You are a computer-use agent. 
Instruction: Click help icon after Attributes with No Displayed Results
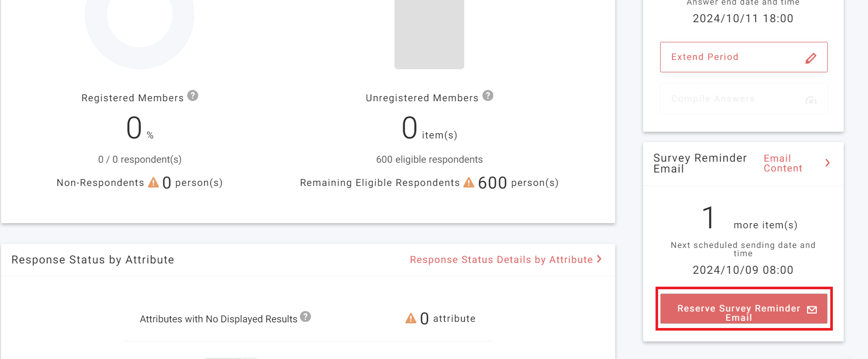306,317
